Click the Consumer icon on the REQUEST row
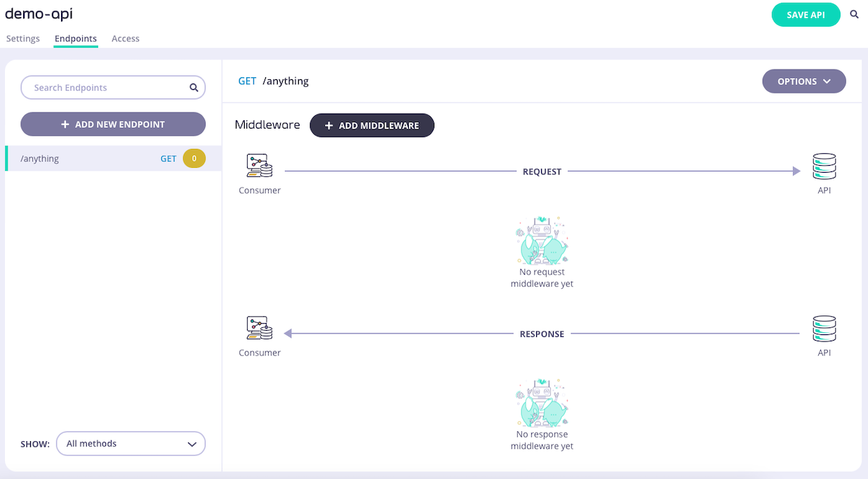The image size is (868, 479). [260, 166]
